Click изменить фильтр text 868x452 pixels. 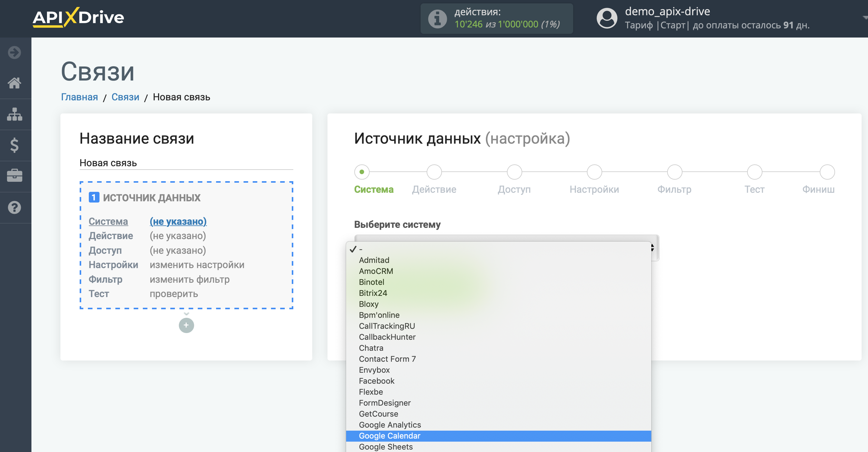[x=190, y=279]
